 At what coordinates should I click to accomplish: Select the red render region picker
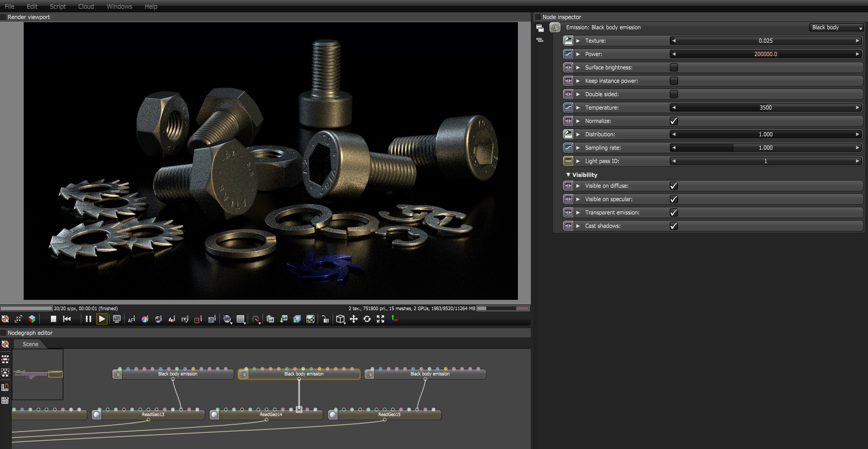pyautogui.click(x=198, y=319)
